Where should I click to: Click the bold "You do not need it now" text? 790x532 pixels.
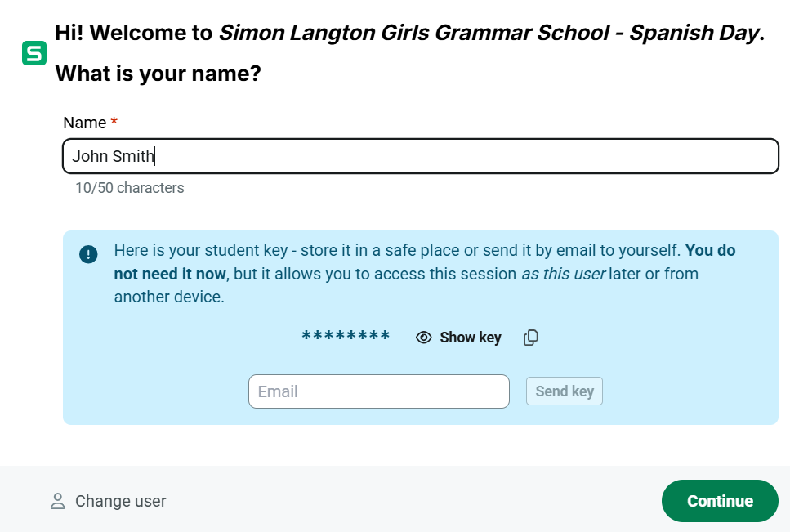coord(168,274)
